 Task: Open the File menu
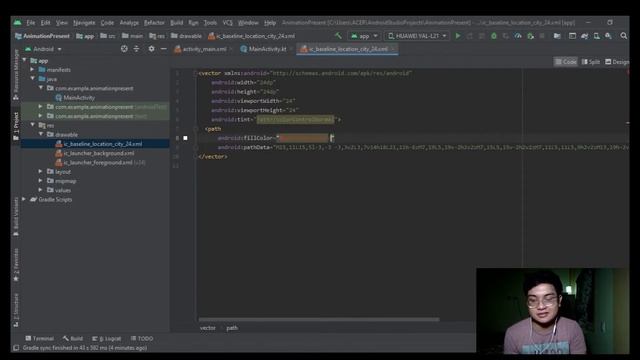pyautogui.click(x=31, y=22)
